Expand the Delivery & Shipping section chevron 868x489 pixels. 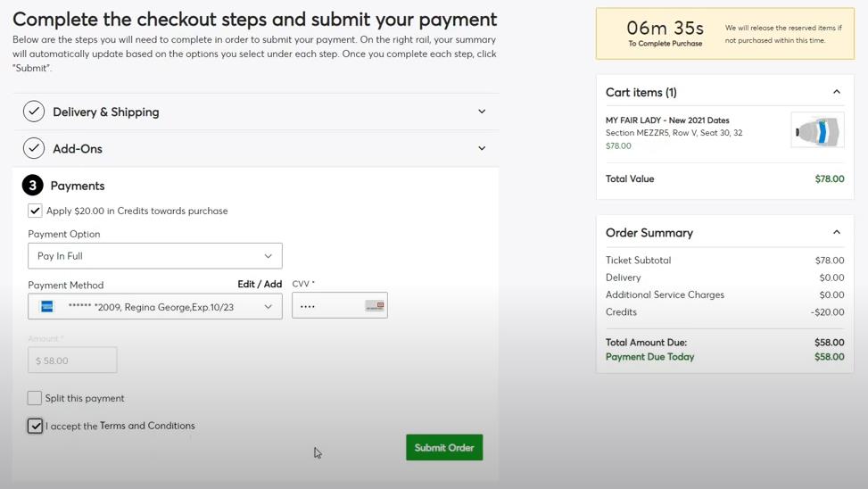coord(482,112)
